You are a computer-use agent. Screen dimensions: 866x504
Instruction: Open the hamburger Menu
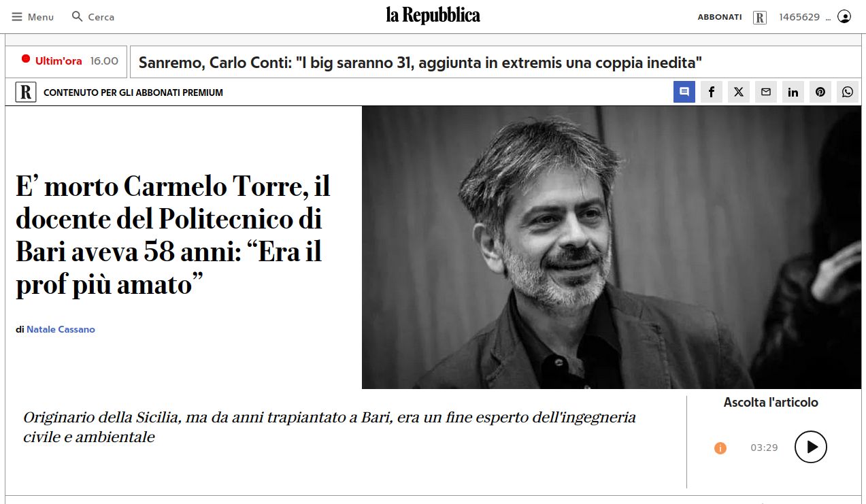tap(33, 16)
